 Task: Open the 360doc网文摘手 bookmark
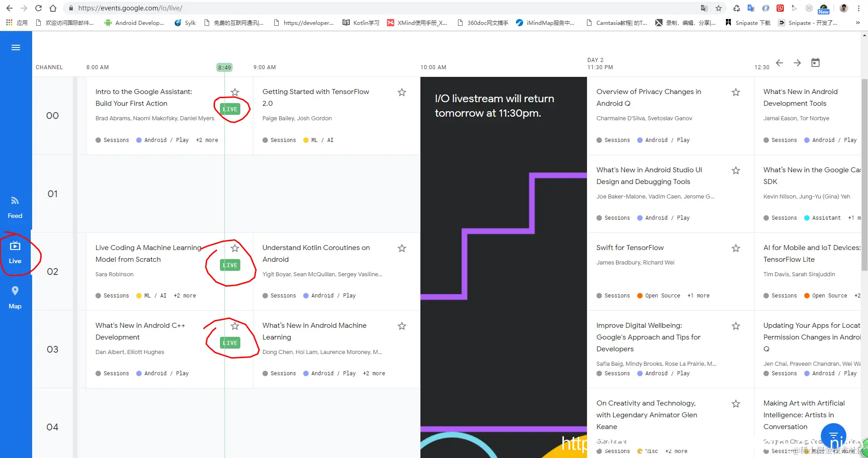pyautogui.click(x=483, y=23)
